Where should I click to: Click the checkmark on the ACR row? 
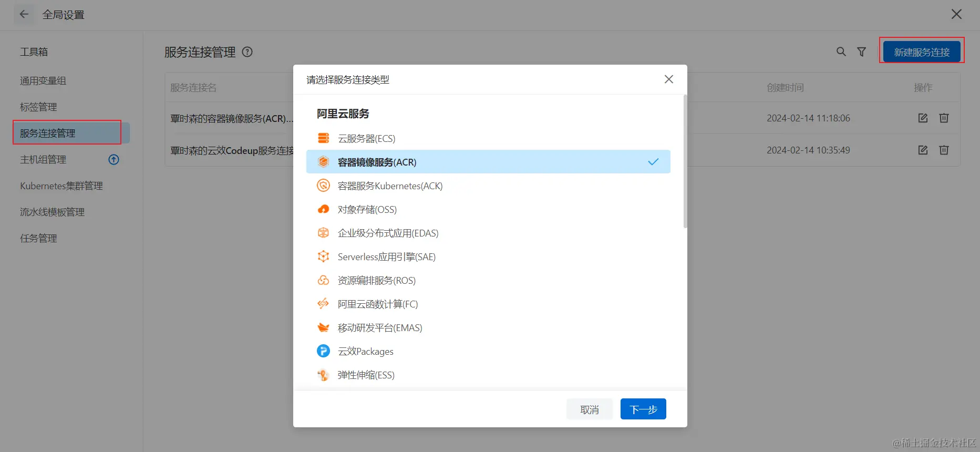tap(653, 162)
